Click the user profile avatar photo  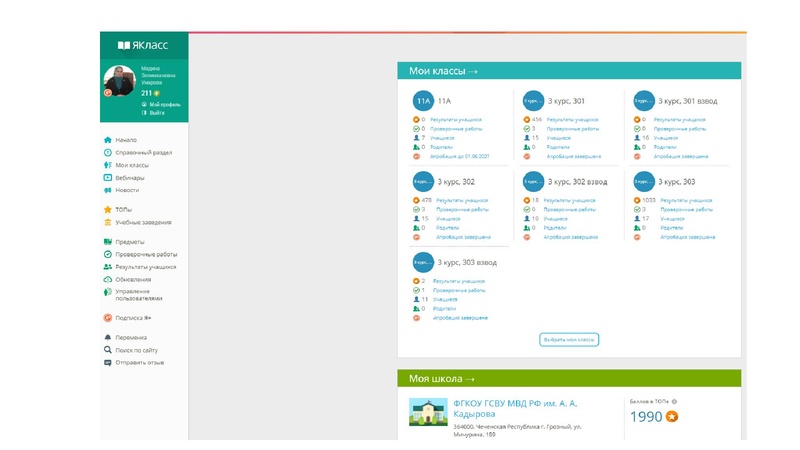coord(122,81)
